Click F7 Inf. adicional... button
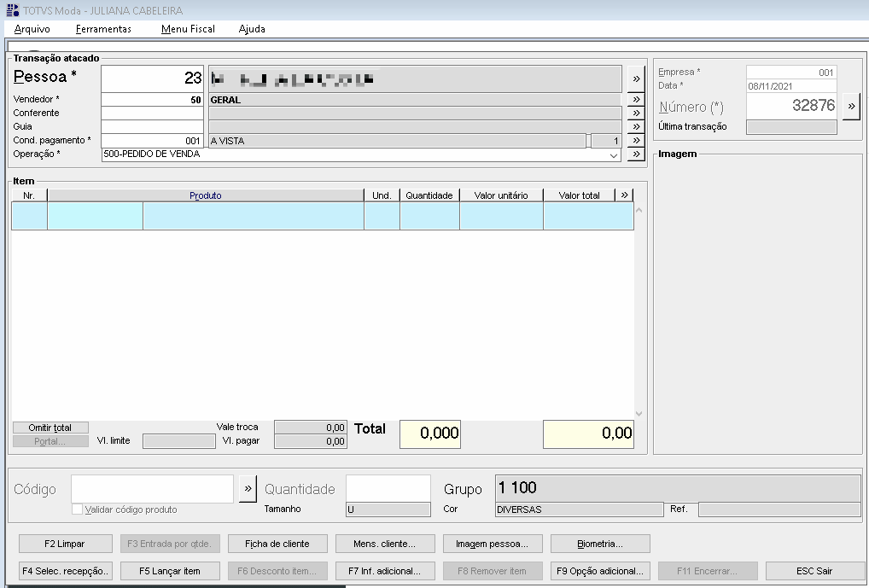Viewport: 869px width, 588px height. coord(385,571)
